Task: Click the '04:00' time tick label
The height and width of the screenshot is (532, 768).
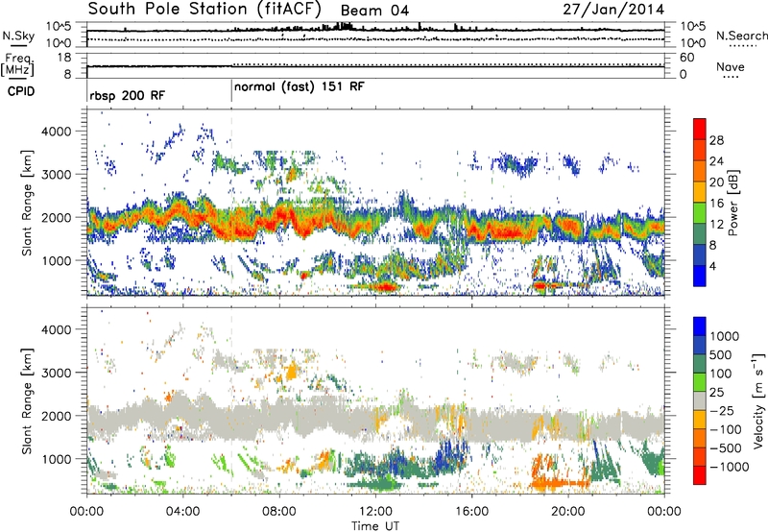Action: point(182,512)
